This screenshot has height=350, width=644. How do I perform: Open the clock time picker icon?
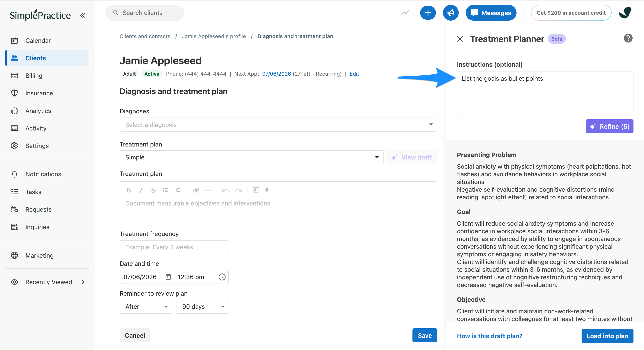[x=222, y=277]
